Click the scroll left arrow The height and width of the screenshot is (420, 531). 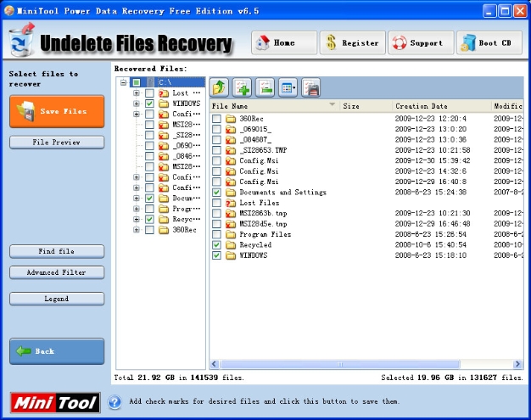click(x=214, y=365)
